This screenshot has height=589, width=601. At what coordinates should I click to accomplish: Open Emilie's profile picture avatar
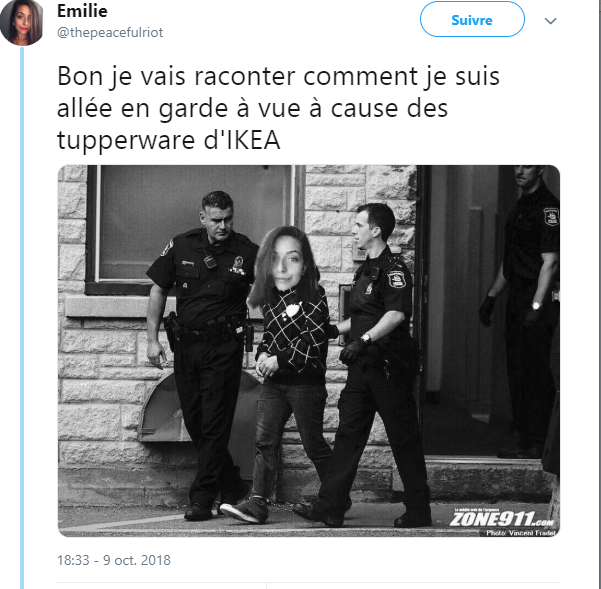(x=22, y=22)
